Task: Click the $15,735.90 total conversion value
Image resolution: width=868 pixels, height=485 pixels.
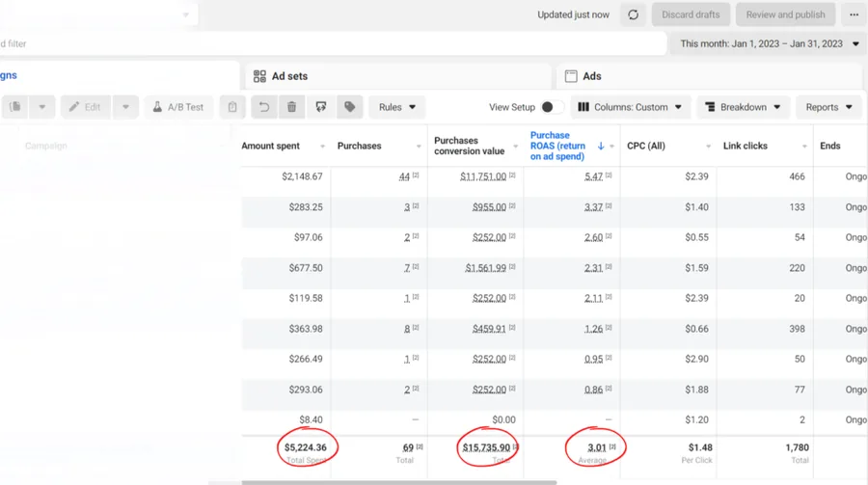Action: [487, 447]
